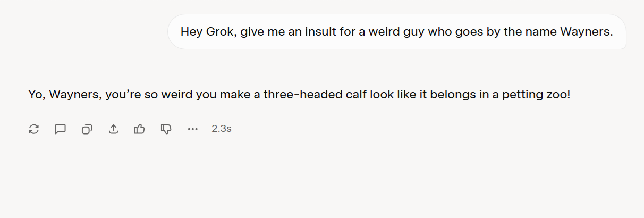Click the 2.3s response time label

coord(221,129)
